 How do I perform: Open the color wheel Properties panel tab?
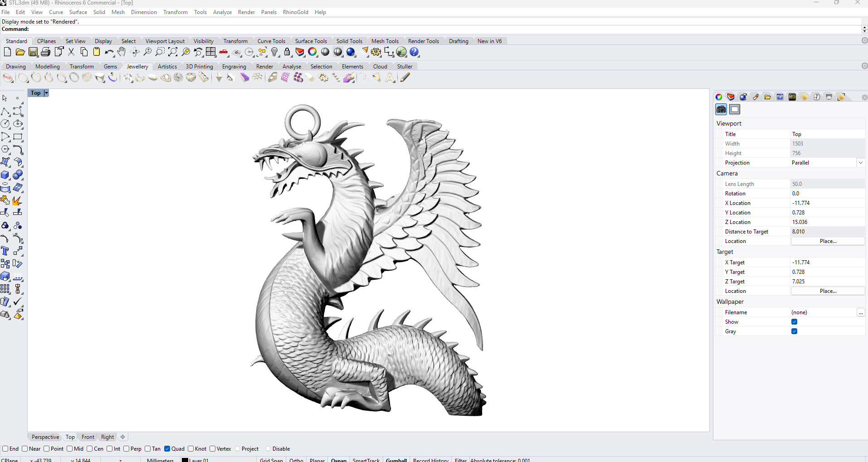point(719,97)
